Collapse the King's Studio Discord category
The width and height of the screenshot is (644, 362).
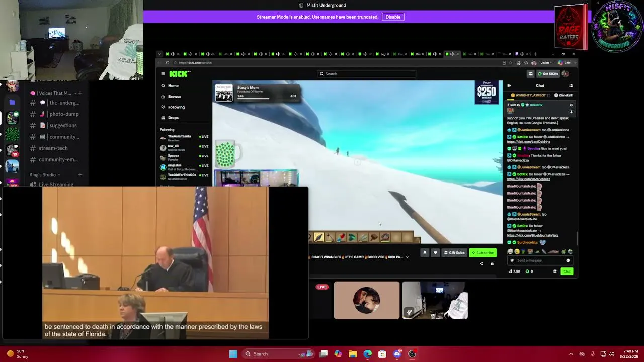click(x=45, y=175)
